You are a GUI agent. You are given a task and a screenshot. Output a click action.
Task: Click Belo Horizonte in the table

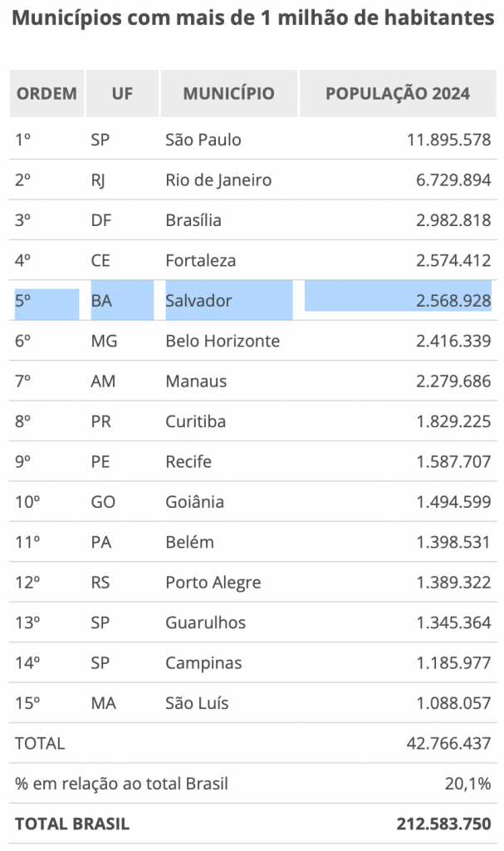223,341
